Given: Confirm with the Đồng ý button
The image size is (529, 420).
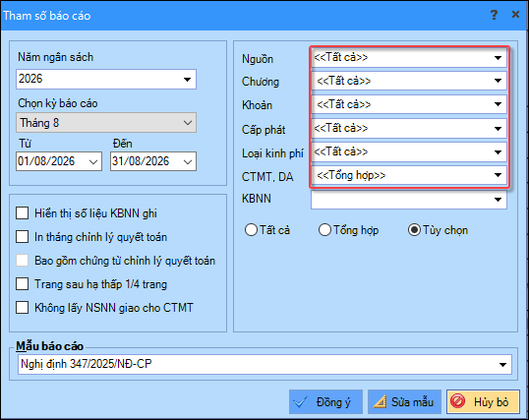Looking at the screenshot, I should point(325,401).
